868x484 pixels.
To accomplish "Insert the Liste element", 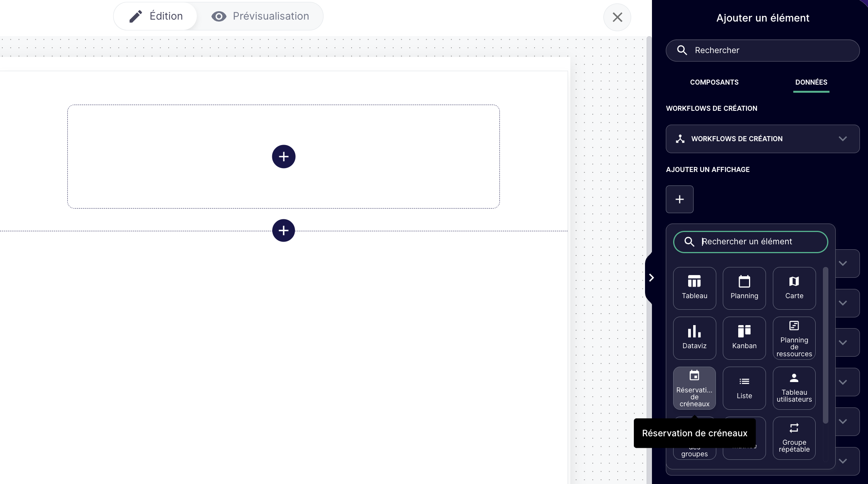I will 744,388.
